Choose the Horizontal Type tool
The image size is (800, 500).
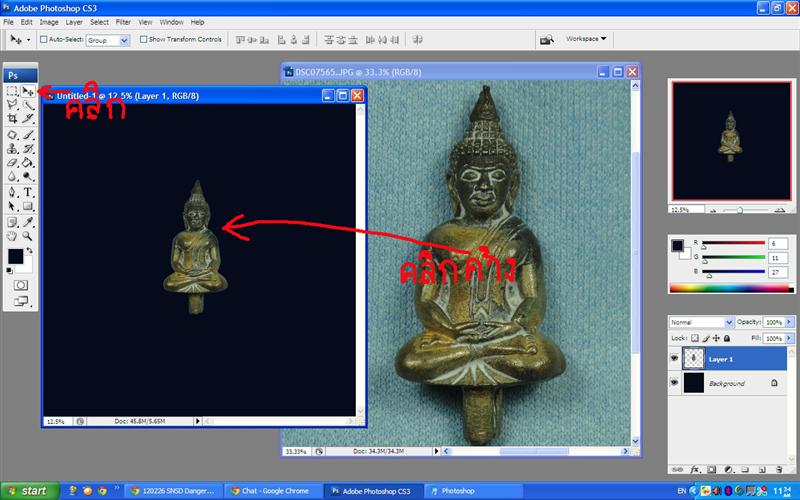point(28,191)
